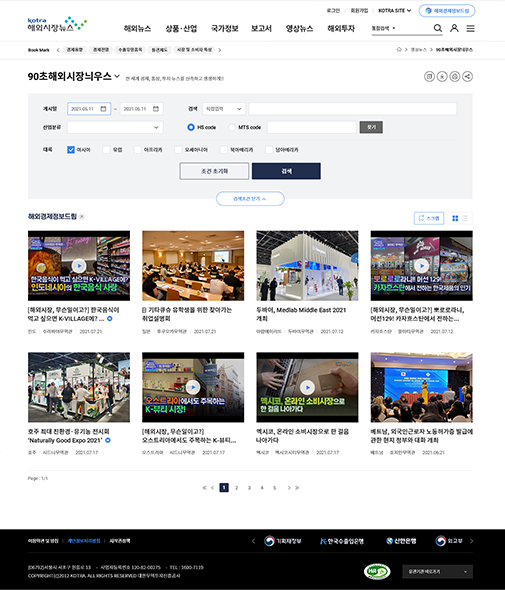Check the 유럽 continent checkbox
Viewport: 505px width, 590px height.
pos(106,150)
